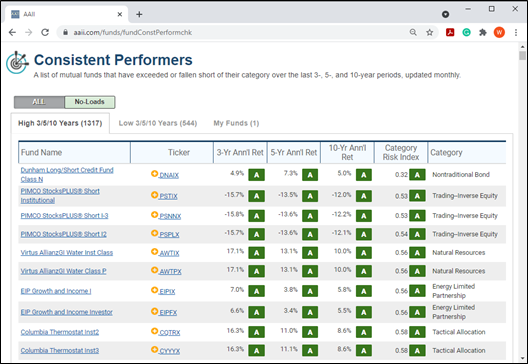
Task: Sort by 10-Yr Ann'l Ret header
Action: 347,153
